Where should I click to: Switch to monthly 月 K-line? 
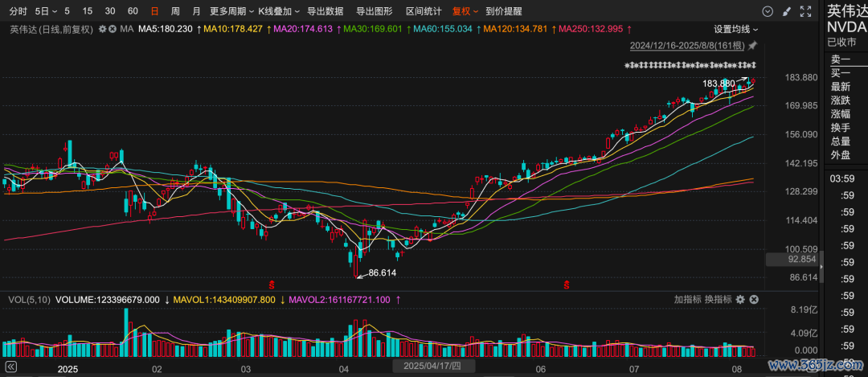click(x=197, y=11)
